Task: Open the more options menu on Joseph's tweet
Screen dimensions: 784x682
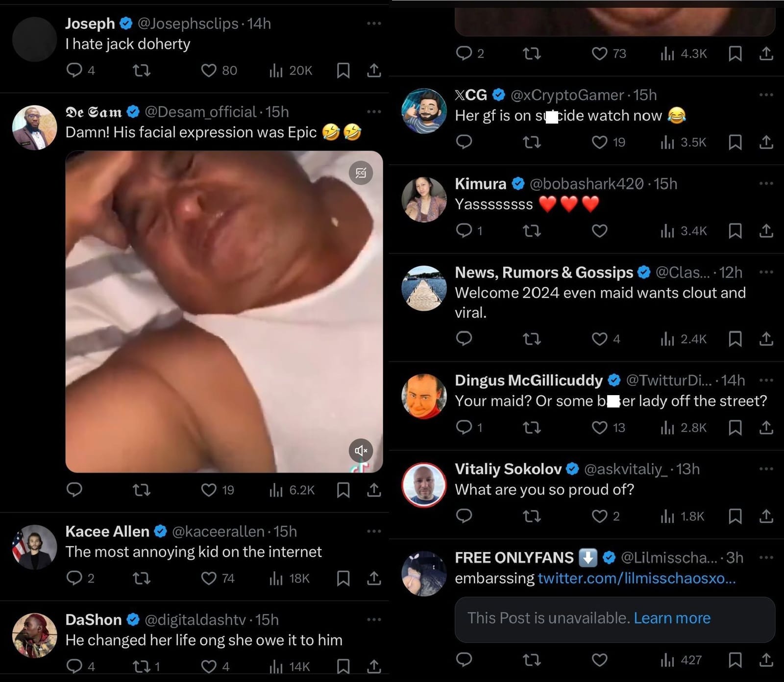Action: click(x=374, y=23)
